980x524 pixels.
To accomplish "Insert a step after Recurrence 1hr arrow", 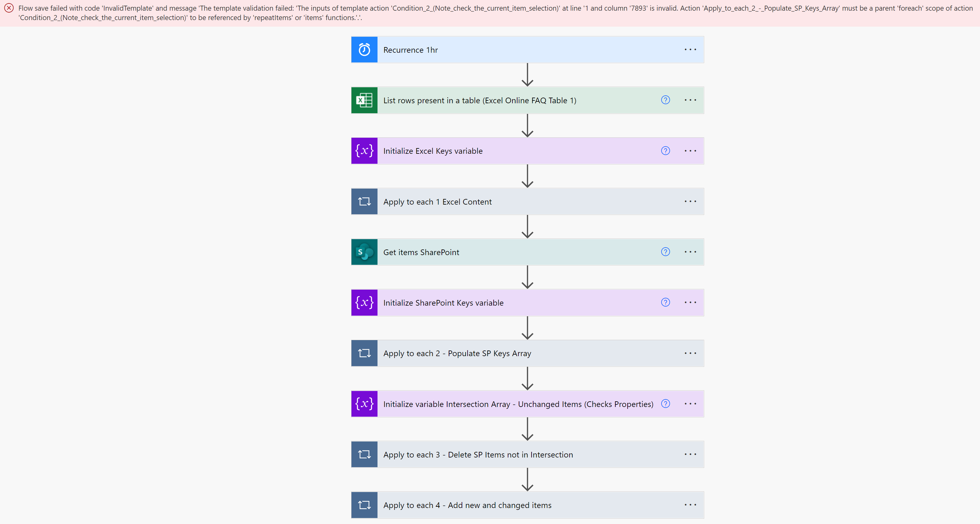I will [527, 75].
